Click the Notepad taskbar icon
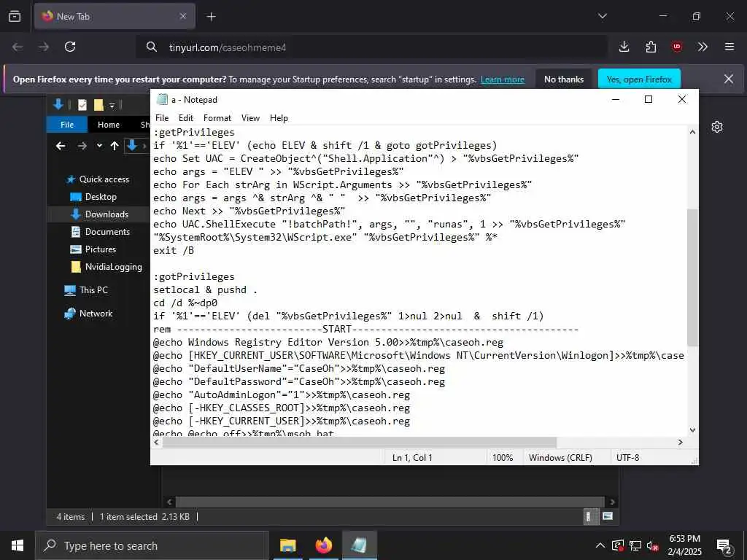Viewport: 747px width, 560px height. click(360, 545)
